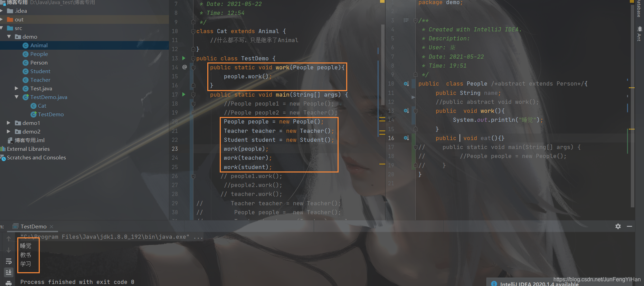Expand the demo1 package
Viewport: 644px width, 286px height.
pos(9,123)
